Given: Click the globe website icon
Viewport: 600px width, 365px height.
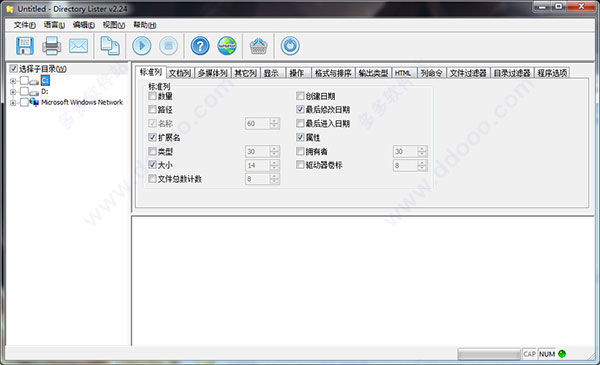Looking at the screenshot, I should coord(227,46).
